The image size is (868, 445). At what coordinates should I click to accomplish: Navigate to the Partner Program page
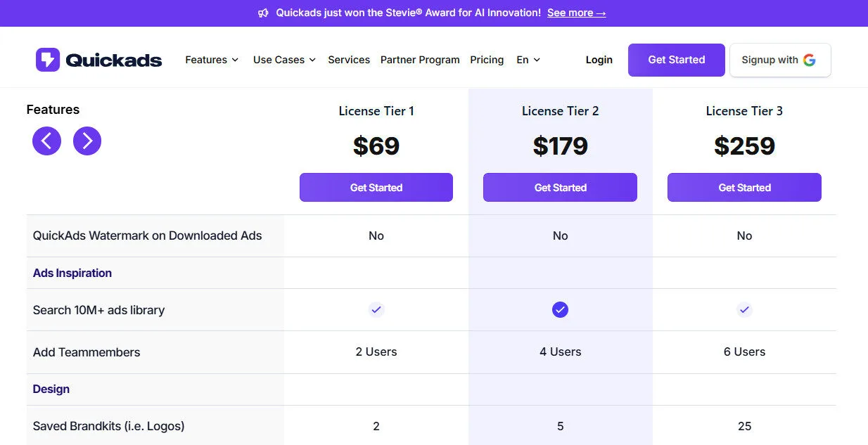(x=420, y=60)
